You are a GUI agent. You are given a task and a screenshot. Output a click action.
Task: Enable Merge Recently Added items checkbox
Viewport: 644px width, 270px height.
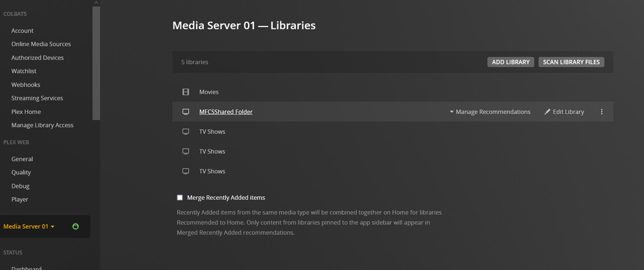coord(180,197)
